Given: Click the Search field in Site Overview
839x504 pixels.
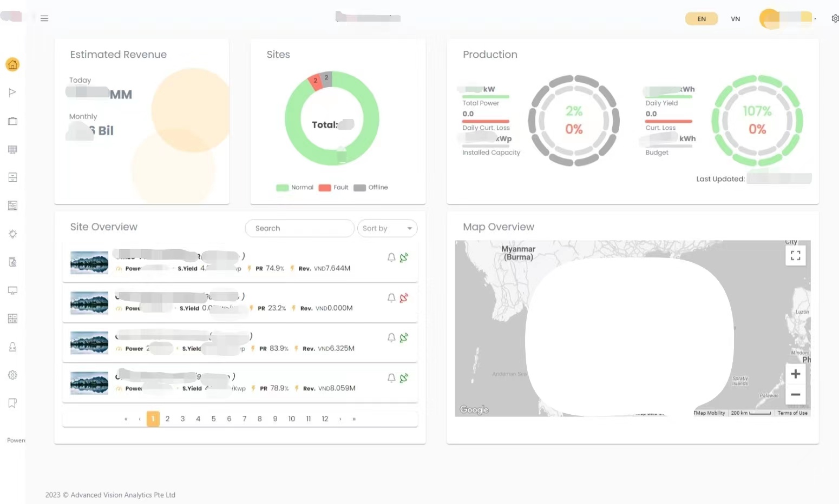Looking at the screenshot, I should point(299,228).
